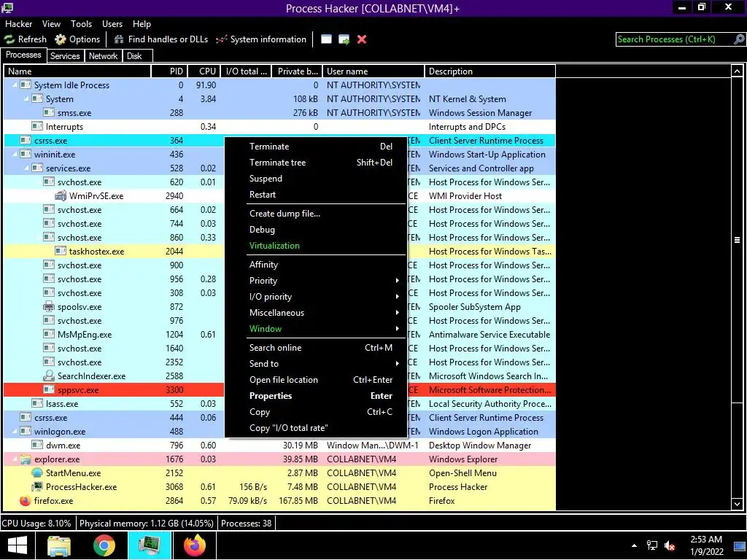Click the white window icon in toolbar

pos(326,39)
